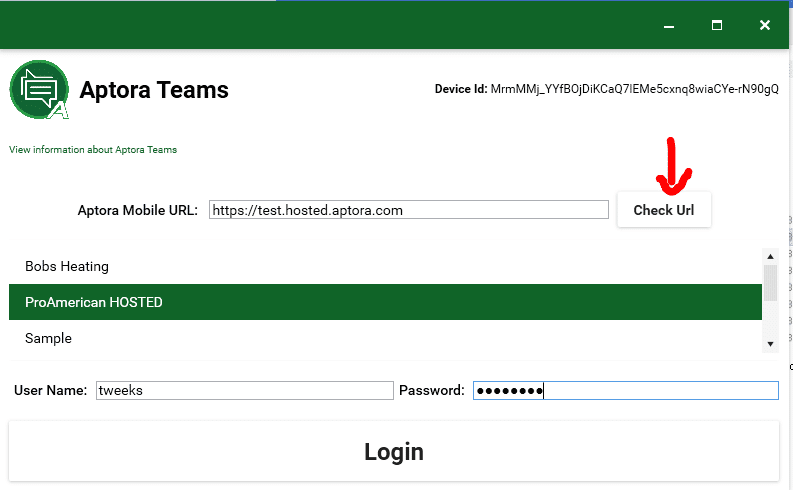Select Bobs Heating from the company list
The height and width of the screenshot is (490, 793).
click(385, 266)
